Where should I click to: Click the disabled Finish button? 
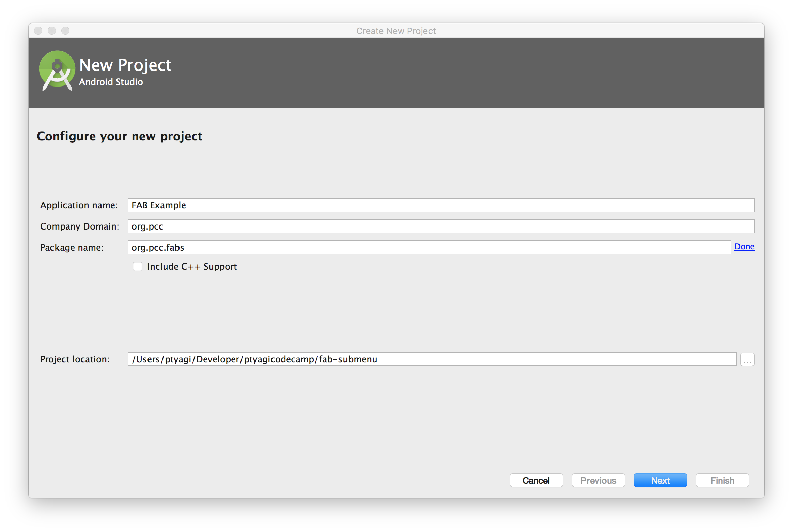722,480
